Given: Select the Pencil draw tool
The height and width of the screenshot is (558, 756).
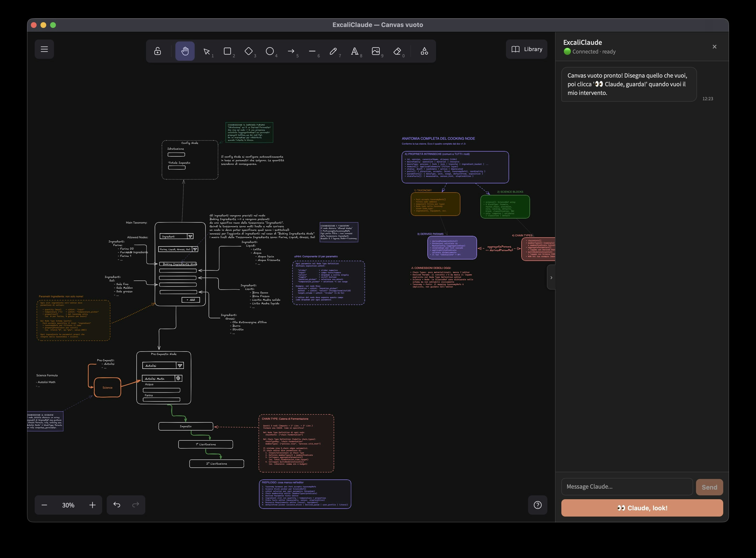Looking at the screenshot, I should [333, 51].
